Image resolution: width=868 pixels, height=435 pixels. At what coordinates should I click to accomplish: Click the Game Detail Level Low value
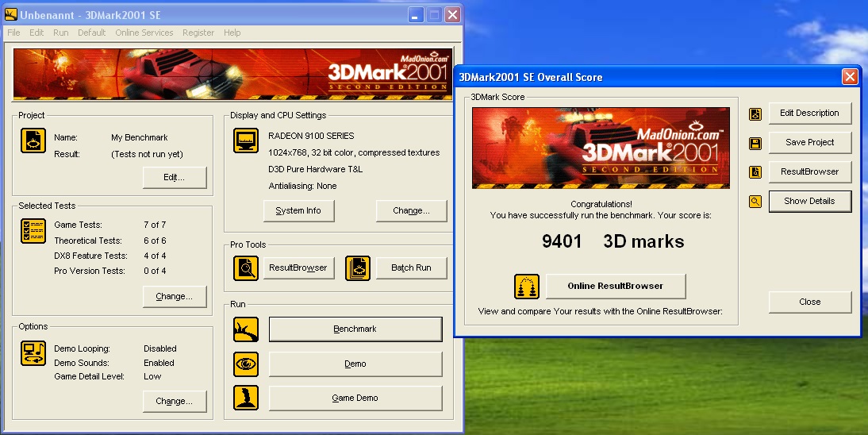pyautogui.click(x=153, y=376)
